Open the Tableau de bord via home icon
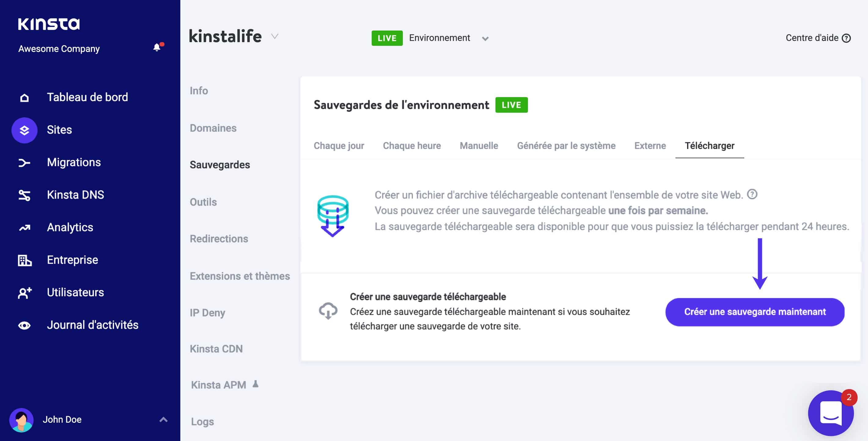Screen dimensions: 868x441 pyautogui.click(x=24, y=97)
